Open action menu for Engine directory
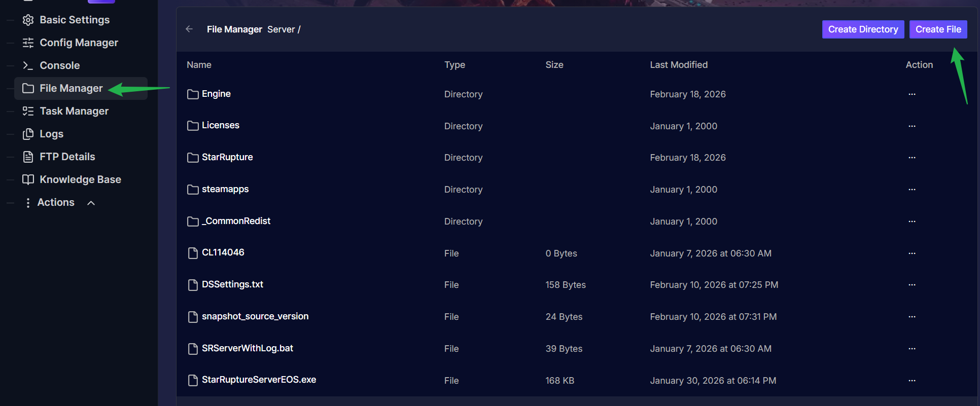Image resolution: width=980 pixels, height=406 pixels. pyautogui.click(x=912, y=94)
